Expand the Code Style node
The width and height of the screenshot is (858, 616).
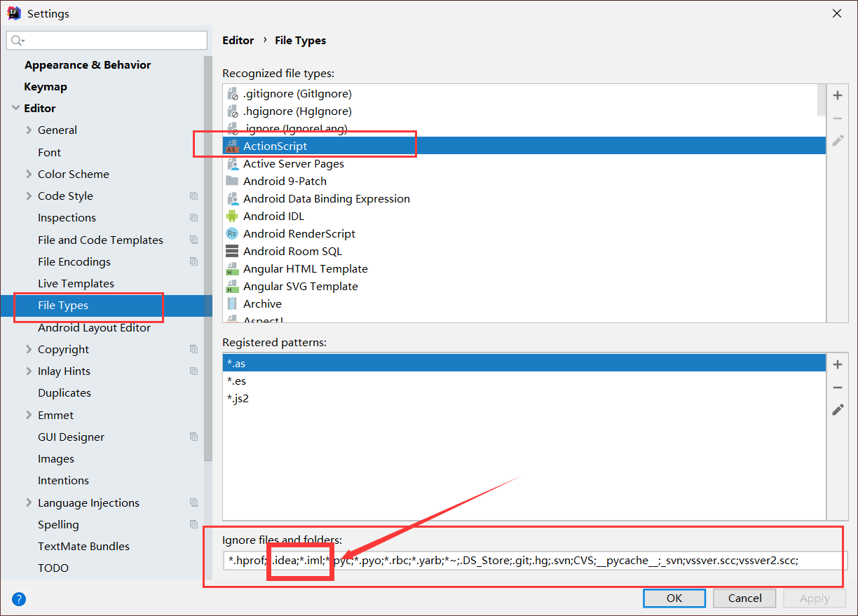pyautogui.click(x=29, y=196)
